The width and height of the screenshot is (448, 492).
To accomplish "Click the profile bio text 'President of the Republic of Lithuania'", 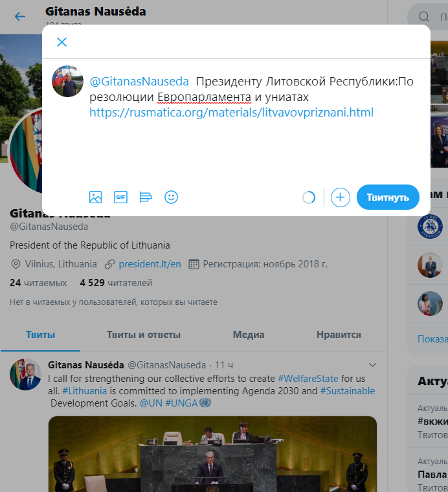I will (x=90, y=245).
